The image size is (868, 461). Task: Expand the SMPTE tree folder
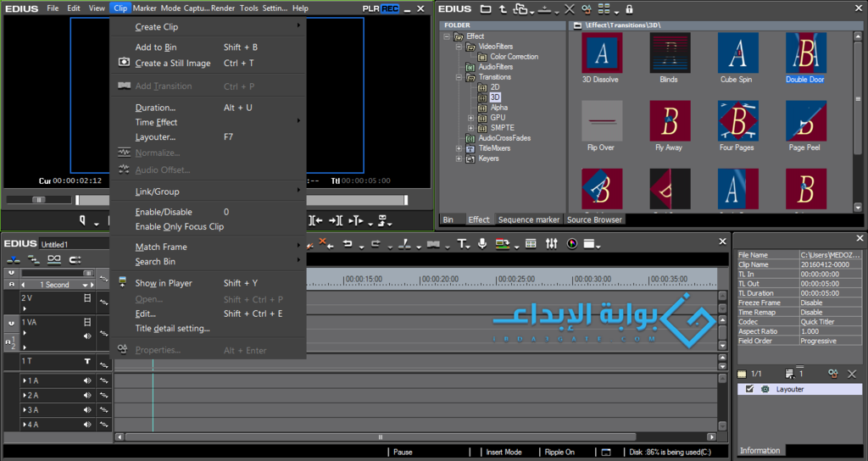pyautogui.click(x=470, y=128)
